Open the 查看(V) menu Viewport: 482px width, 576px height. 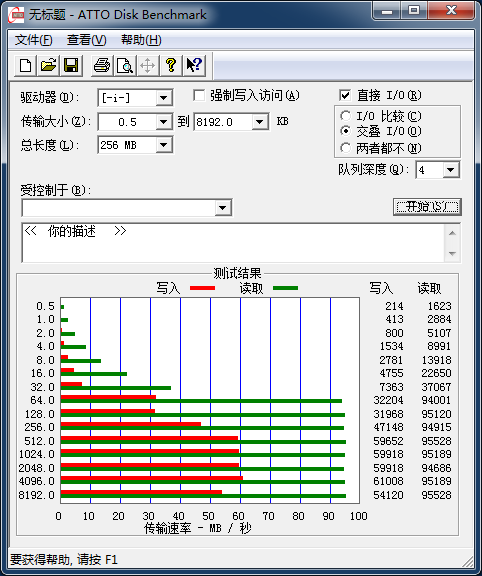[87, 40]
